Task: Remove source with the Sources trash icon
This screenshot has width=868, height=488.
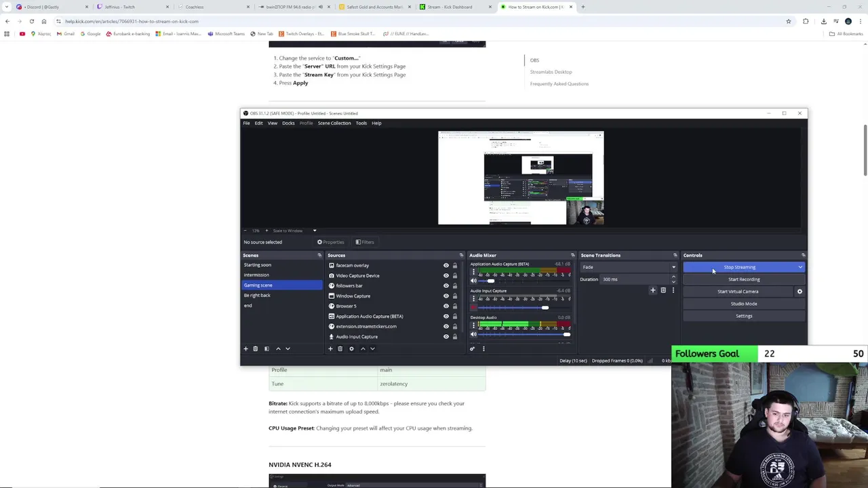Action: pos(340,348)
